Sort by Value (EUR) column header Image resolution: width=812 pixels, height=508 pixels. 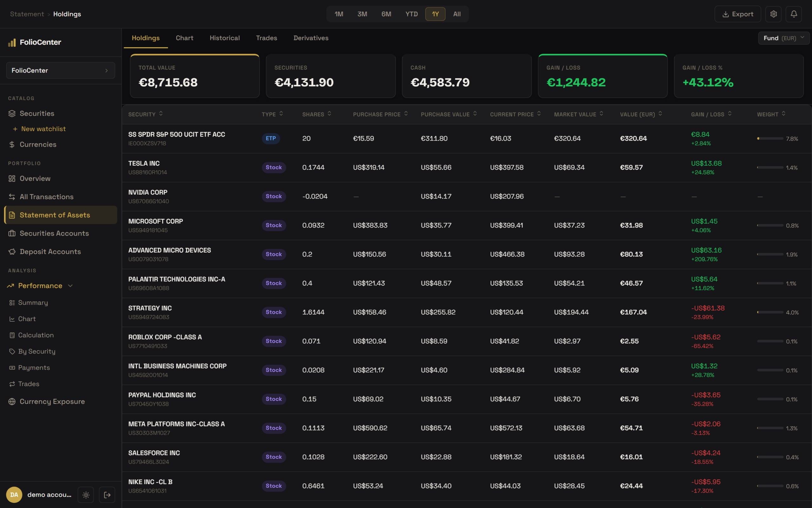641,114
